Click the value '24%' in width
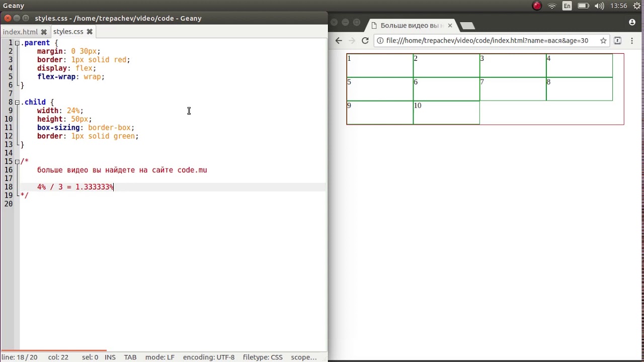Viewport: 644px width, 362px height. tap(73, 111)
